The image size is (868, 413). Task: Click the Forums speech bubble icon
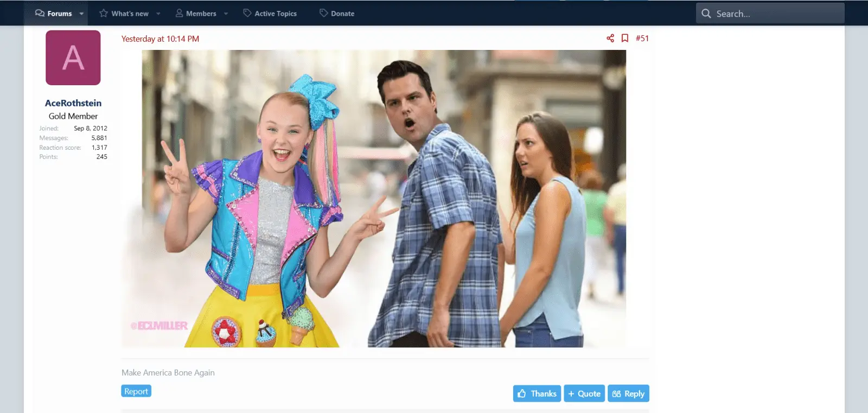pyautogui.click(x=40, y=13)
